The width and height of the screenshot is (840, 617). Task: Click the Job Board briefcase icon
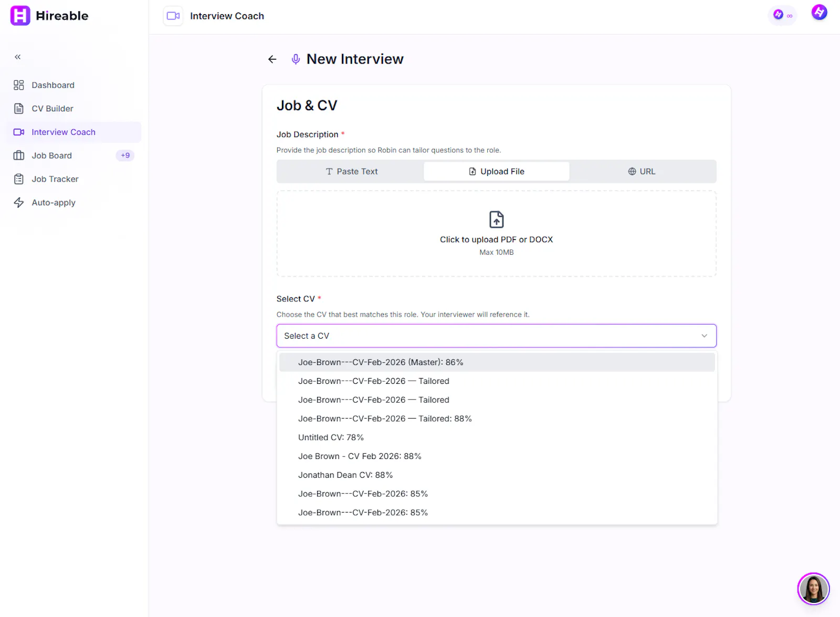click(19, 155)
